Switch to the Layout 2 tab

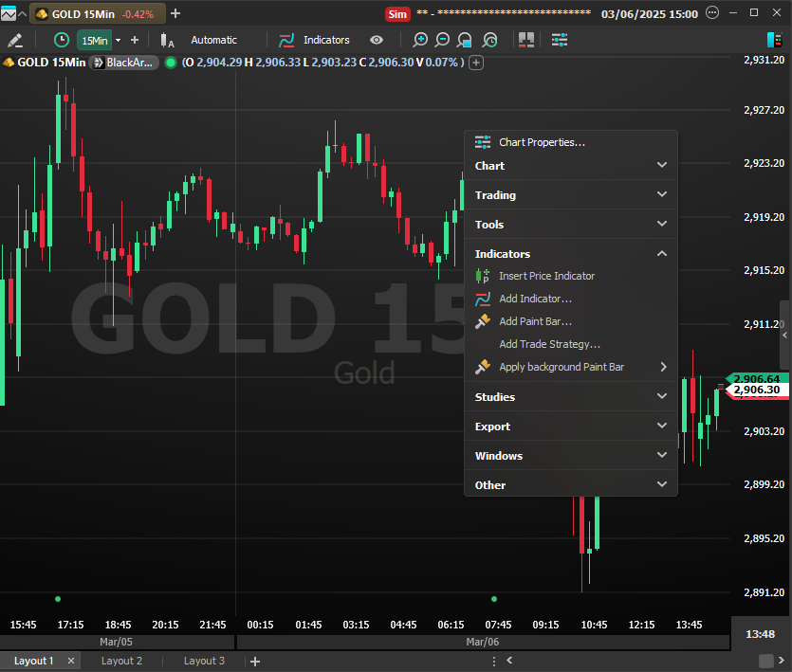click(x=121, y=661)
